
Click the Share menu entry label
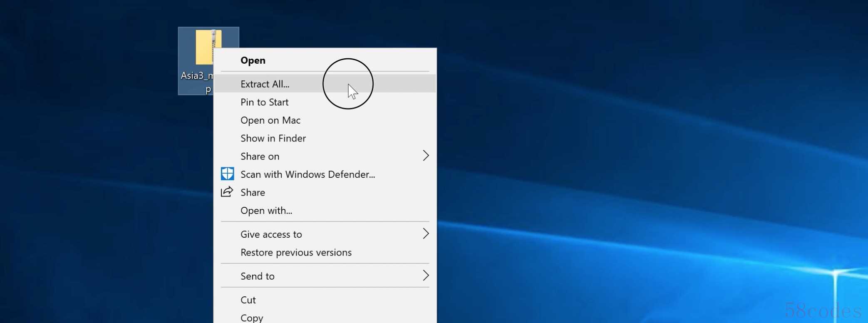coord(253,192)
